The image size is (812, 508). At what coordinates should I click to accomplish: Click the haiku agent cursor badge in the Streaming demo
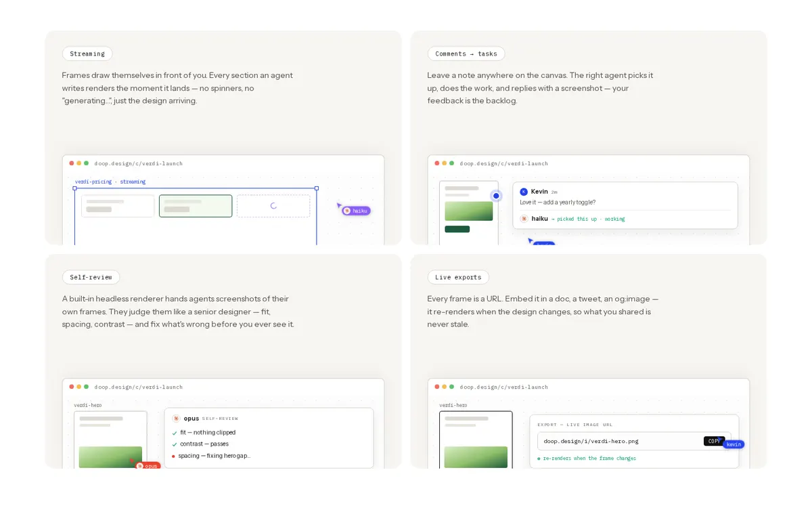pos(356,211)
